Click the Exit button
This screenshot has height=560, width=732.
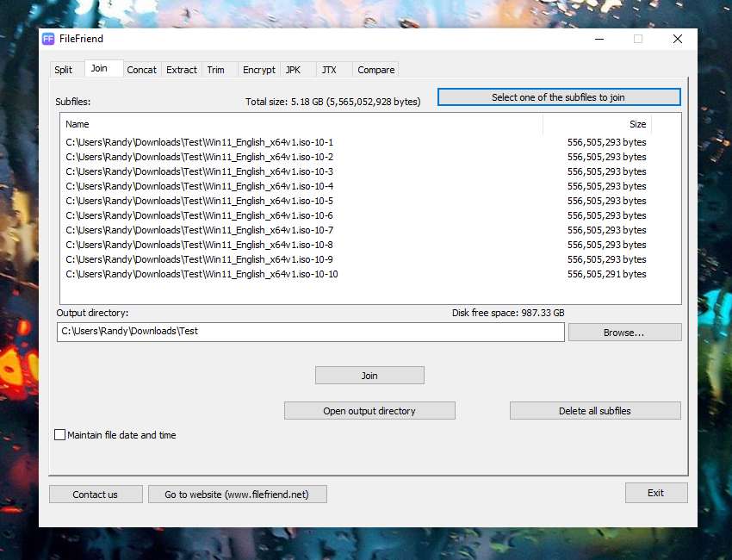coord(656,493)
